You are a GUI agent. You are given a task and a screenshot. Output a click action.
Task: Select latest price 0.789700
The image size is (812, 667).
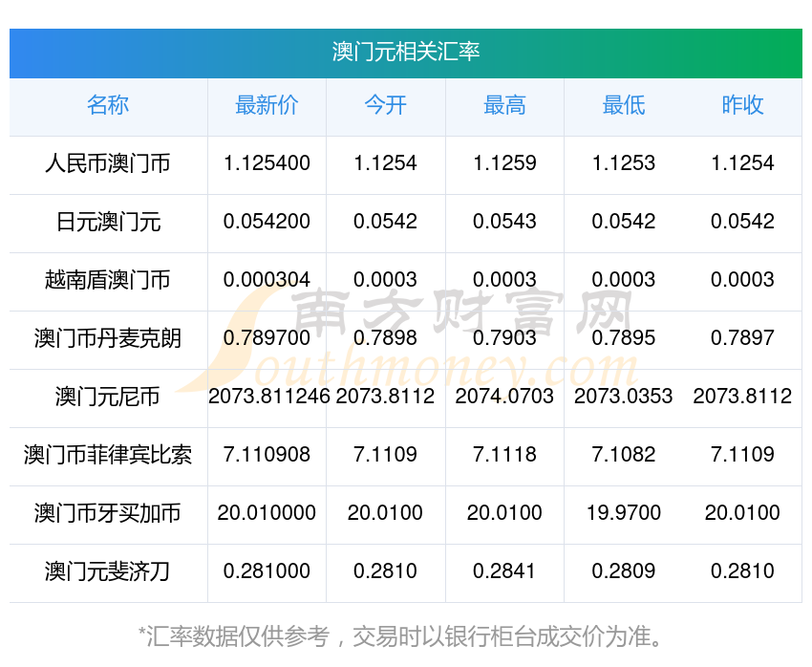[x=267, y=338]
